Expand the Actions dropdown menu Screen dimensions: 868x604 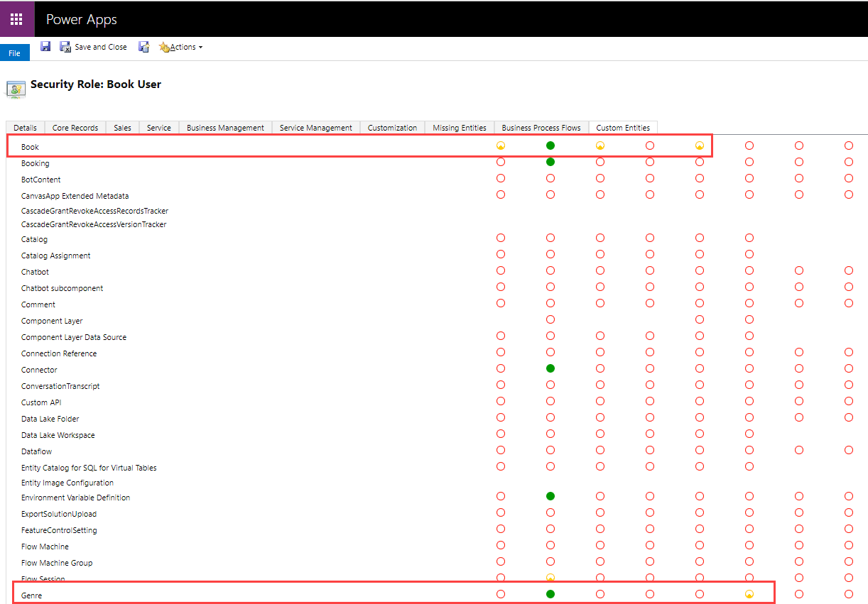pos(182,47)
